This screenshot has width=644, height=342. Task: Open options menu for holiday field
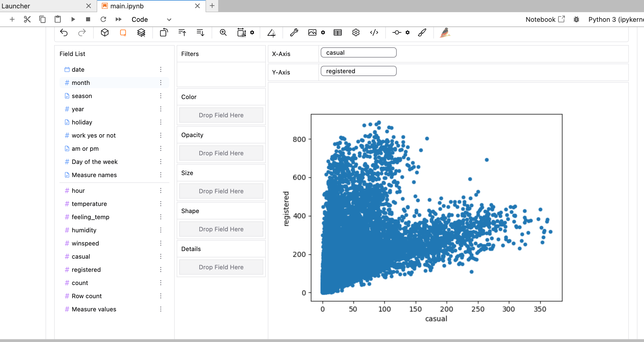coord(161,122)
